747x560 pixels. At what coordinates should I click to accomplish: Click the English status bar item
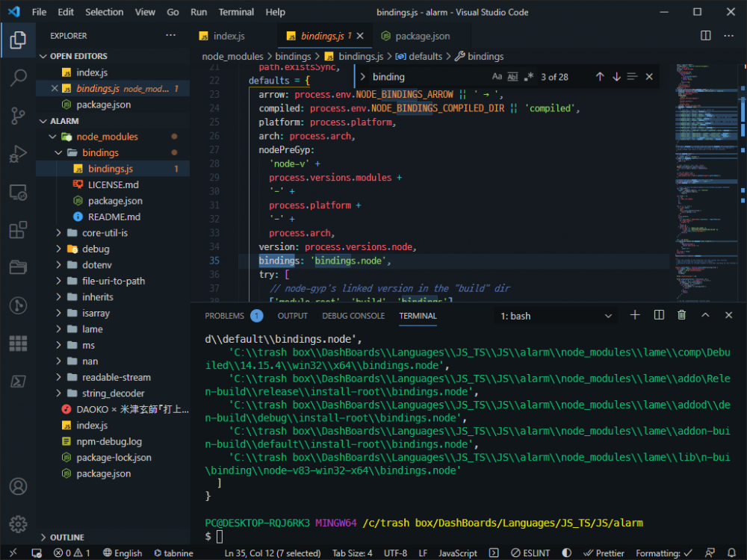[x=123, y=553]
